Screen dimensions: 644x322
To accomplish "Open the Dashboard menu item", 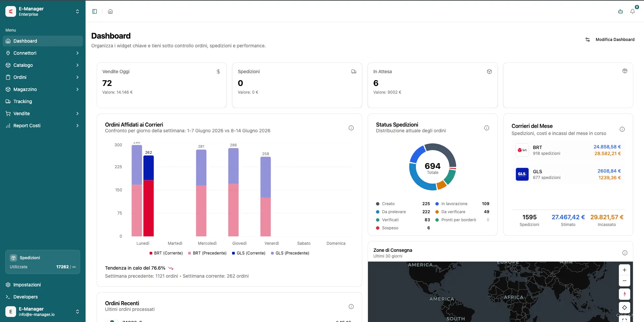I will coord(43,41).
